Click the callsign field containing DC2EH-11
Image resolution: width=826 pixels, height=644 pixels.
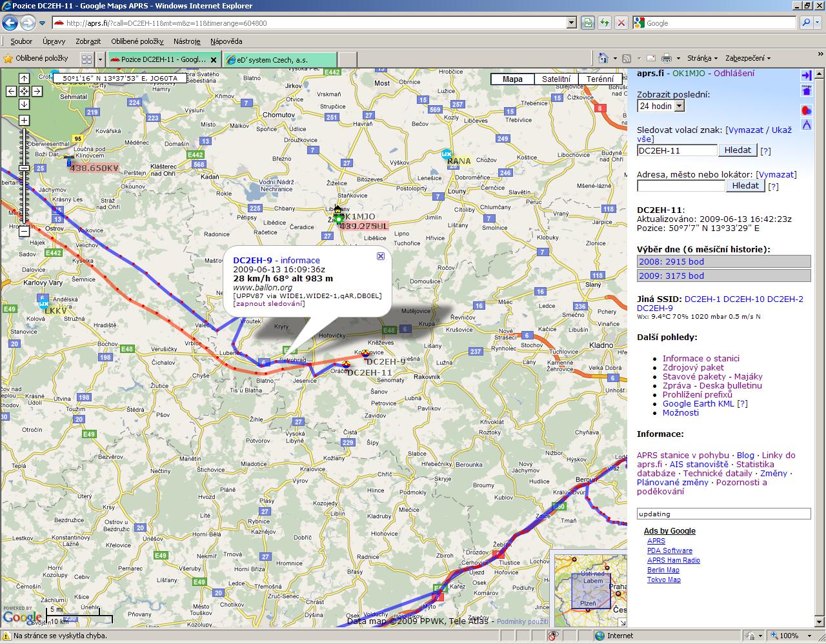[677, 150]
